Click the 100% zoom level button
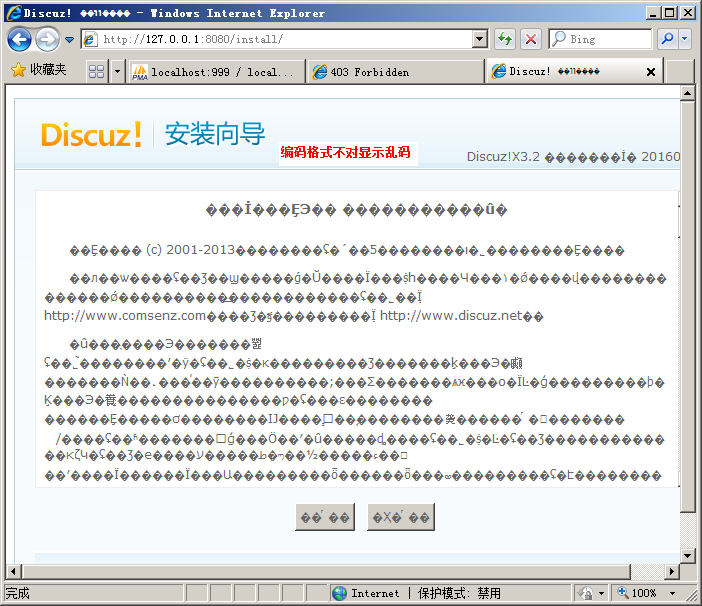Screen dimensions: 702x606 click(638, 593)
